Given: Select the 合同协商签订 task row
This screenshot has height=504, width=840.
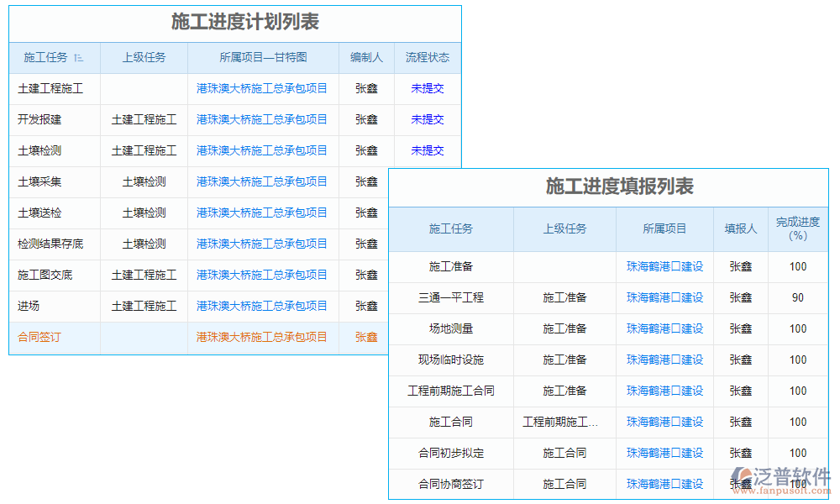Looking at the screenshot, I should point(451,484).
